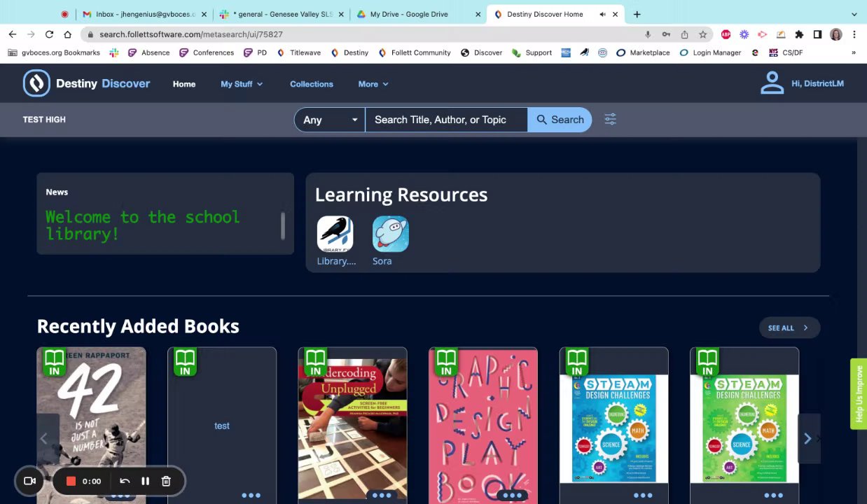This screenshot has height=504, width=867.
Task: Click browser back arrow
Action: tap(13, 34)
